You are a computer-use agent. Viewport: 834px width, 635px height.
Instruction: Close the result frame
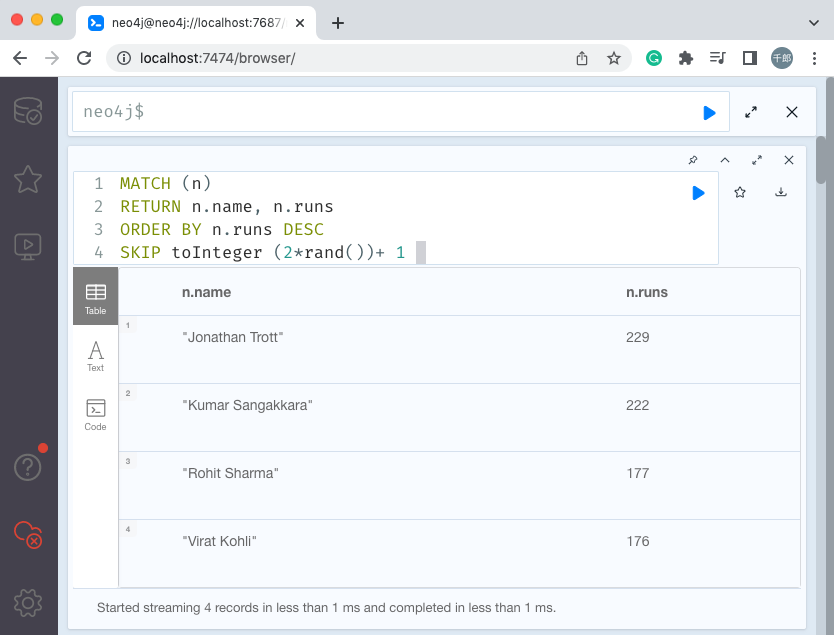(789, 160)
